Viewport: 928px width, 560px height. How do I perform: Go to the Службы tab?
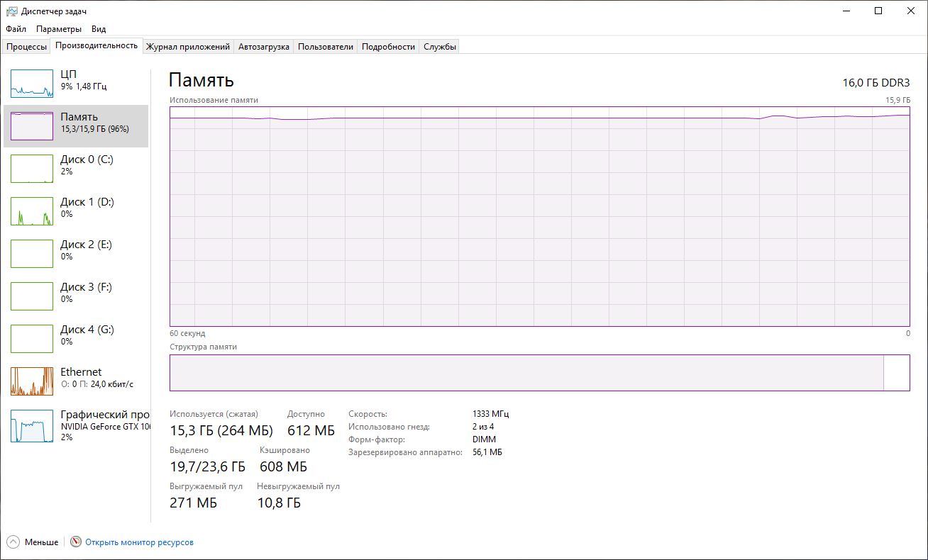[440, 47]
